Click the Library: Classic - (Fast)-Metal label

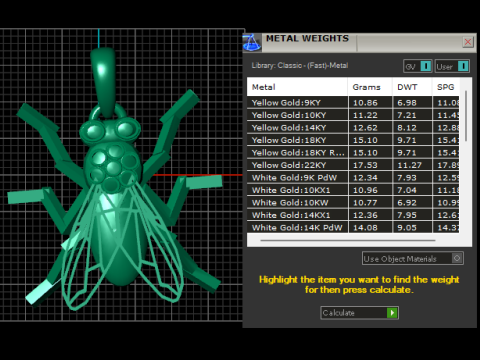[x=300, y=66]
